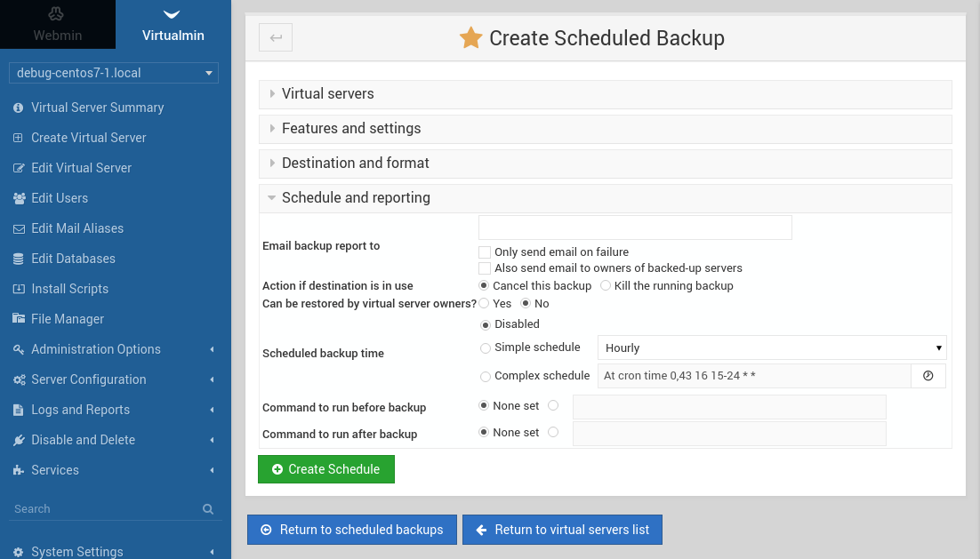
Task: Expand Disable and Delete submenu
Action: pyautogui.click(x=212, y=440)
